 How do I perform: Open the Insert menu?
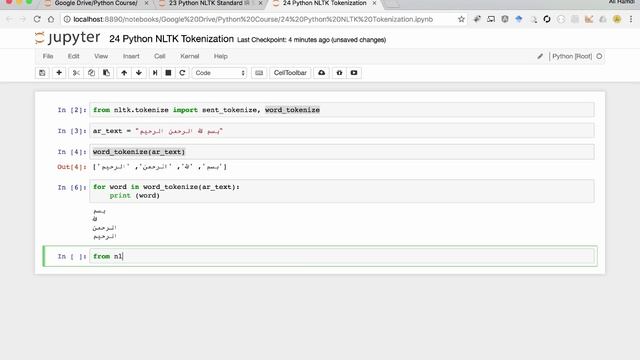(131, 56)
